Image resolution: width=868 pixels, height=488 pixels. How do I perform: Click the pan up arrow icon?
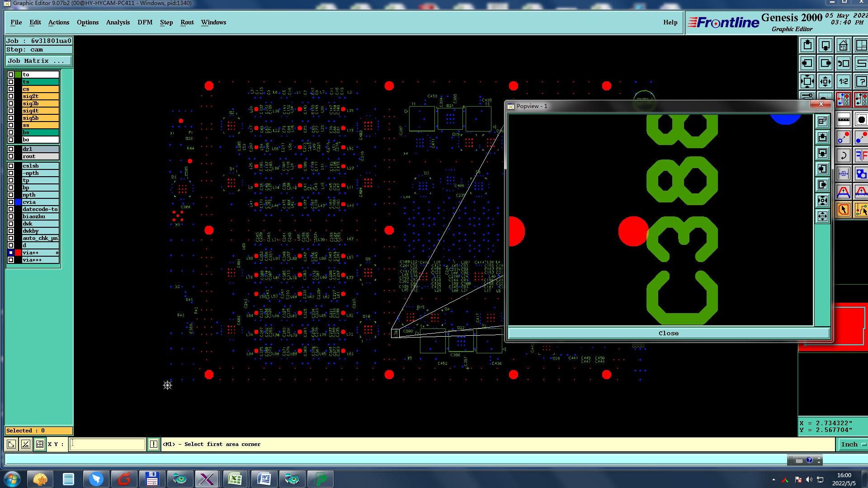point(807,46)
